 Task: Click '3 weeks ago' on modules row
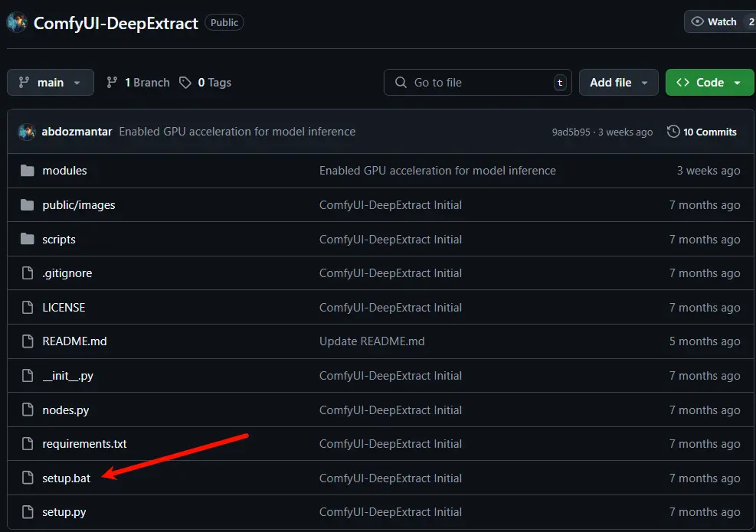click(709, 171)
